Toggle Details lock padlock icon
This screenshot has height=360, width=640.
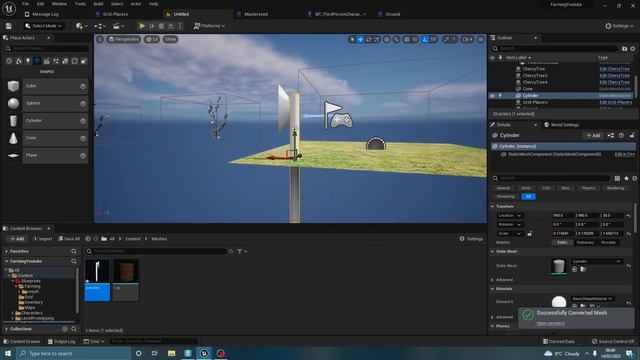coord(632,136)
